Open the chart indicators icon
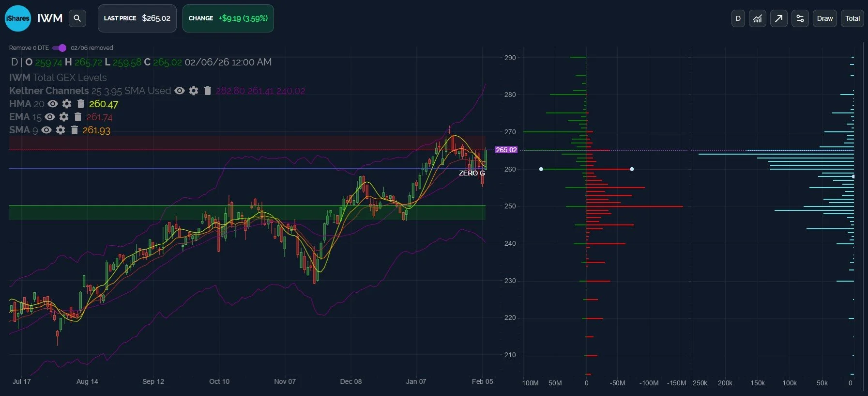This screenshot has height=396, width=868. click(758, 18)
